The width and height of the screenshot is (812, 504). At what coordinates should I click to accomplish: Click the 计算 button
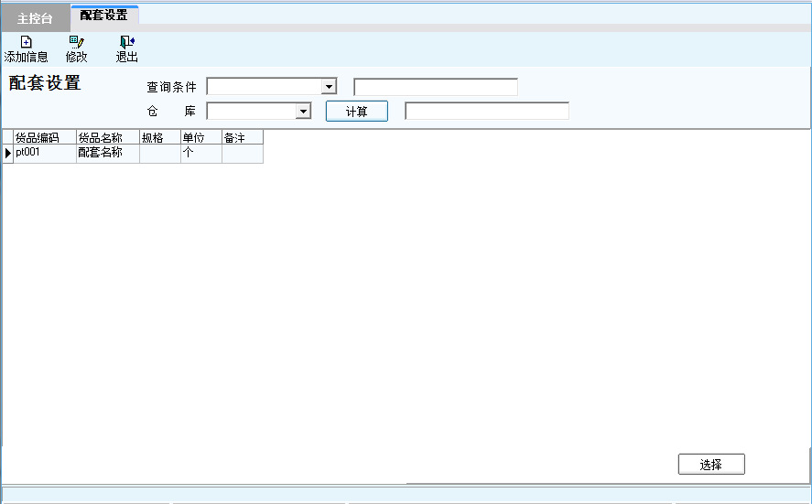pos(357,112)
